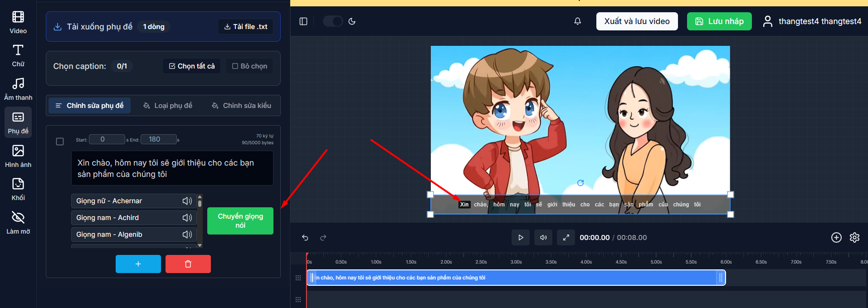Screen dimensions: 868x308
Task: Open the Làm mờ blur tool
Action: (x=18, y=222)
